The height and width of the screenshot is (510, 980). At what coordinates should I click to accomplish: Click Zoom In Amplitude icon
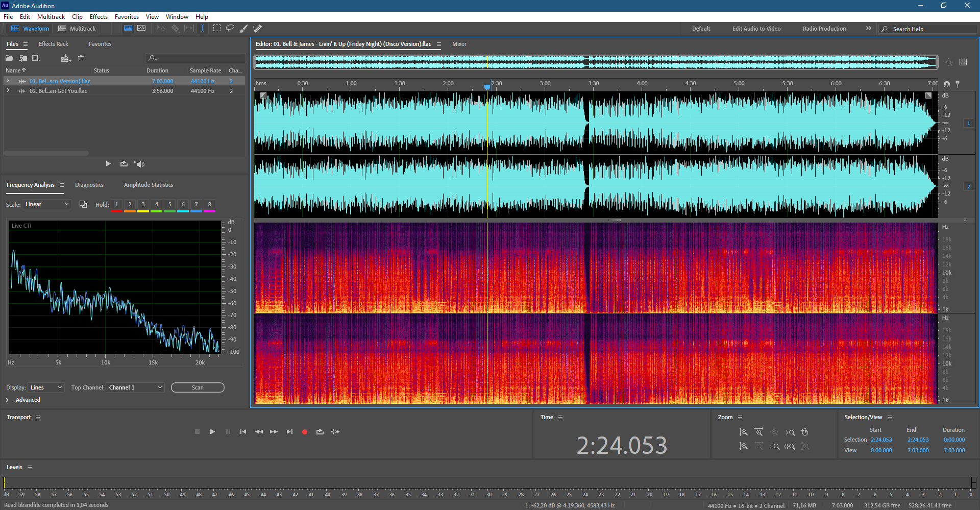point(743,432)
